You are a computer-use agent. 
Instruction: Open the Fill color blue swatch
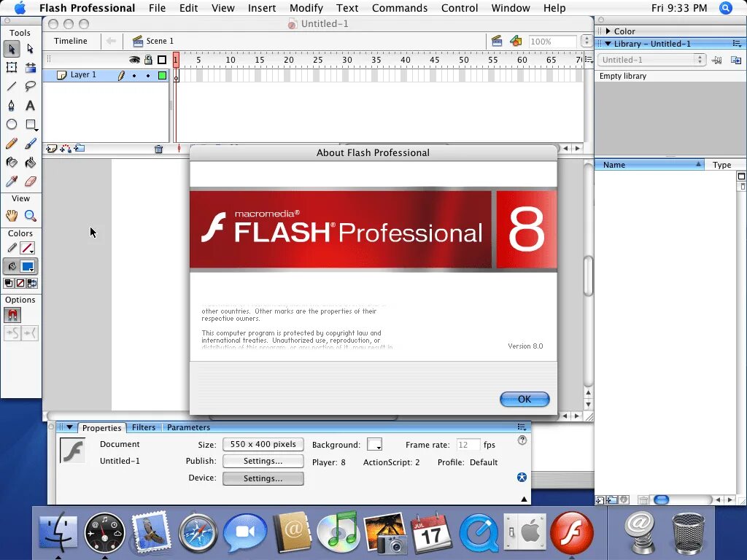(28, 267)
